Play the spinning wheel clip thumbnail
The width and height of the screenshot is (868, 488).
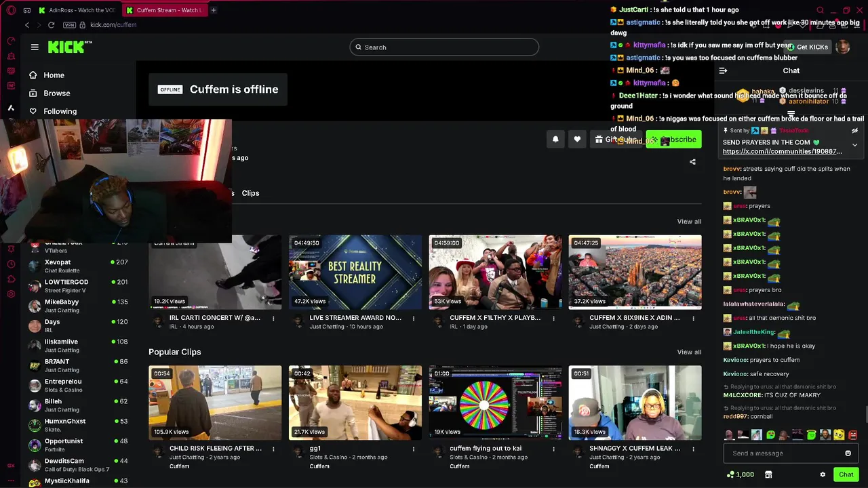coord(495,403)
